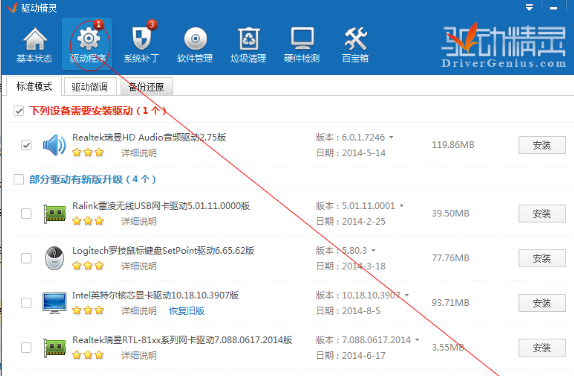574x376 pixels.
Task: Install the Ralink USB网卡 driver
Action: click(542, 213)
